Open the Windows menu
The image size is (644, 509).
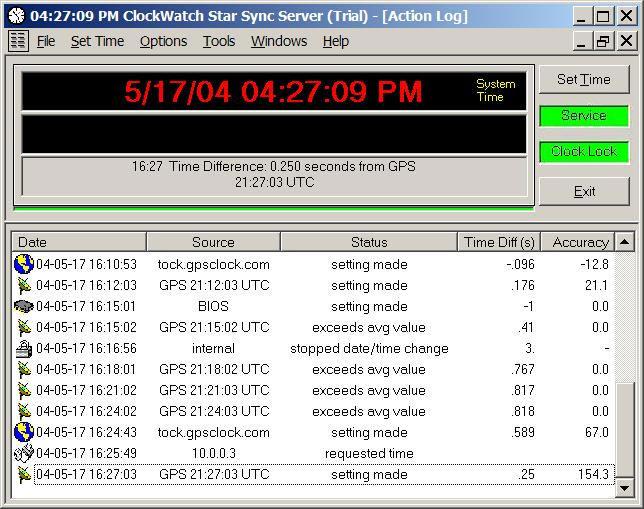click(x=279, y=41)
